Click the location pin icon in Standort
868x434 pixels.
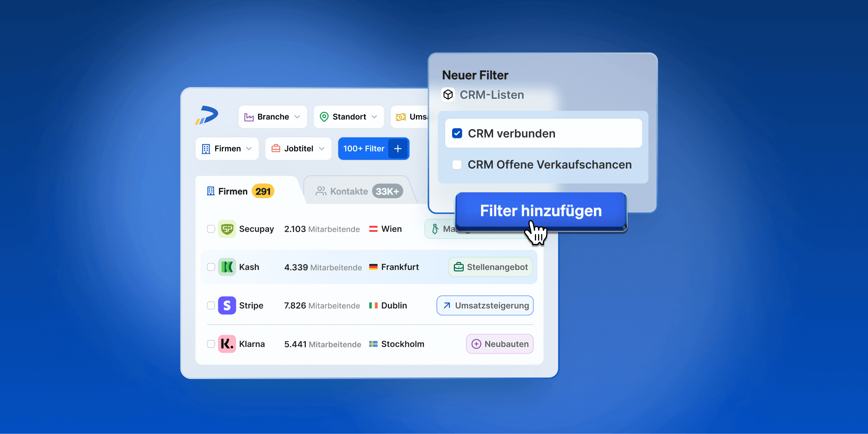pos(324,117)
